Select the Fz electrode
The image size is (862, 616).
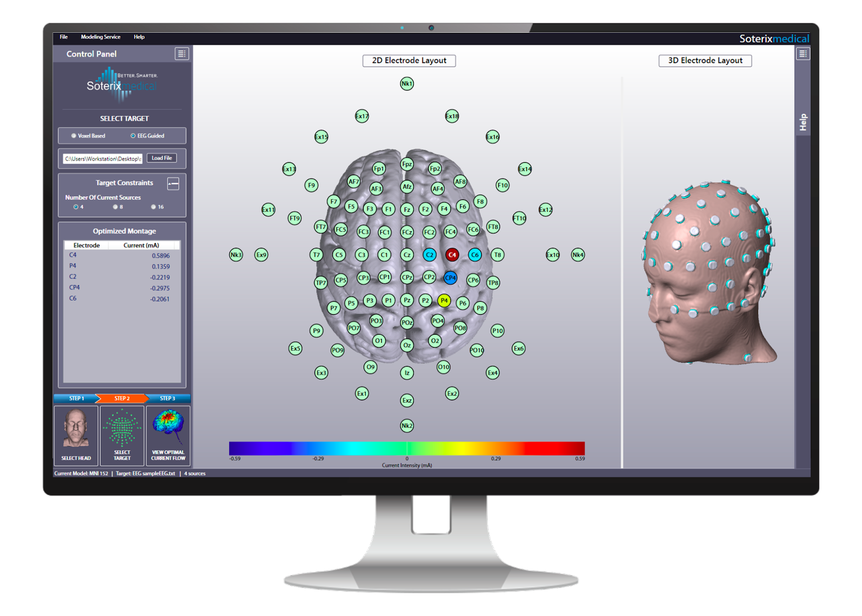[x=407, y=209]
